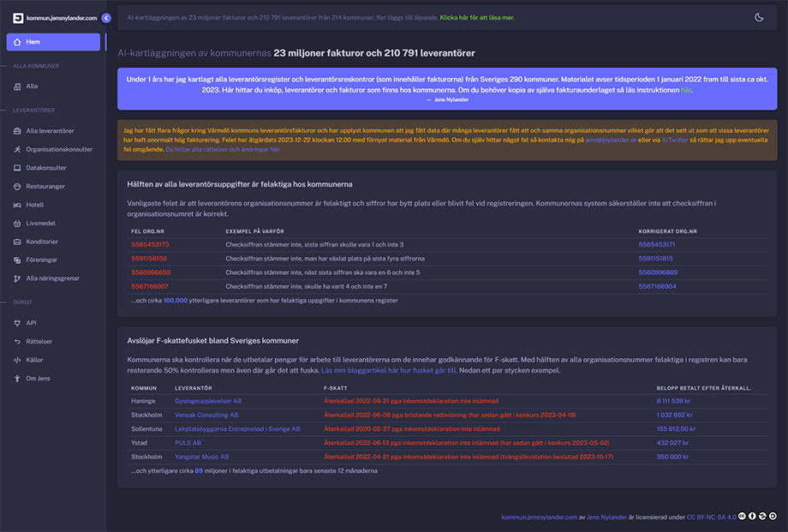Open Livsmedel basket icon
This screenshot has height=532, width=788.
point(18,224)
